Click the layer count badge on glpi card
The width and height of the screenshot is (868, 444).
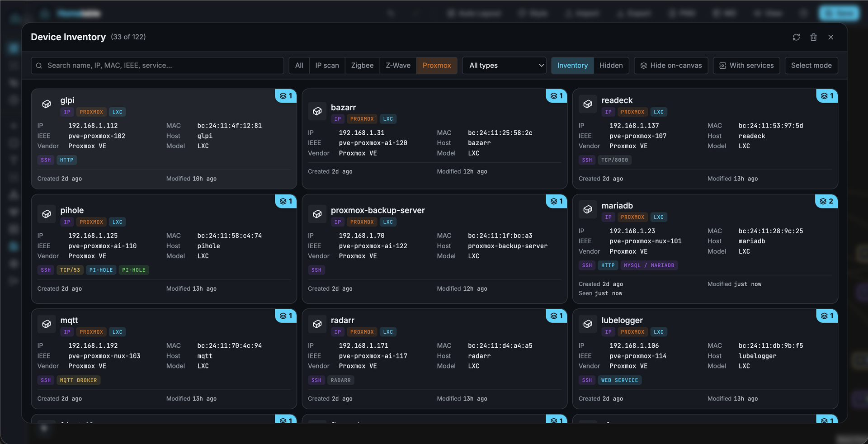point(286,96)
